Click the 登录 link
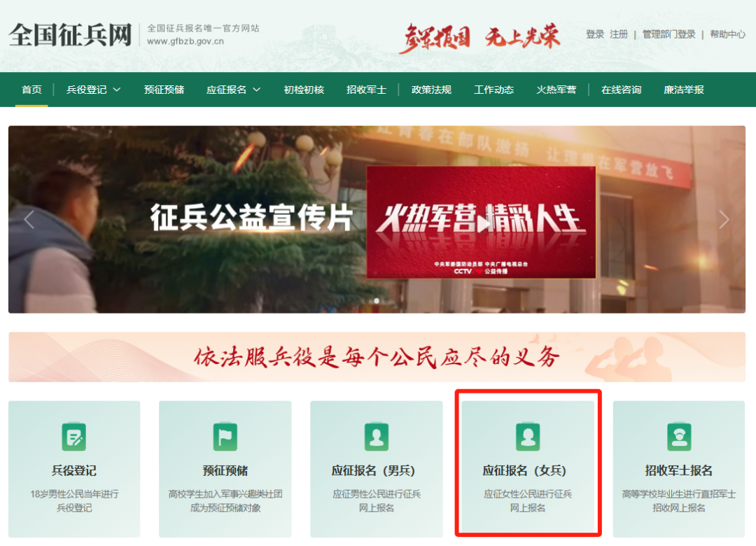The image size is (756, 546). click(594, 33)
